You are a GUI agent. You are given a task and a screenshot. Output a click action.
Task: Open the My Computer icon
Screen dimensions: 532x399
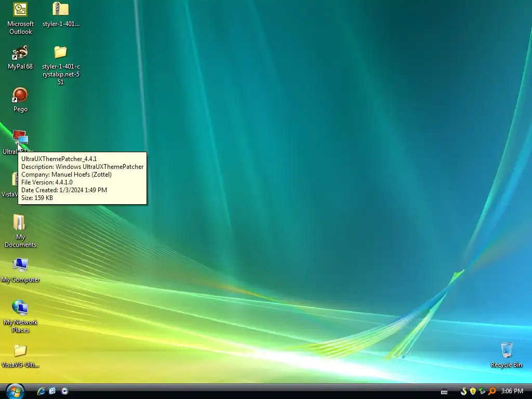[20, 265]
